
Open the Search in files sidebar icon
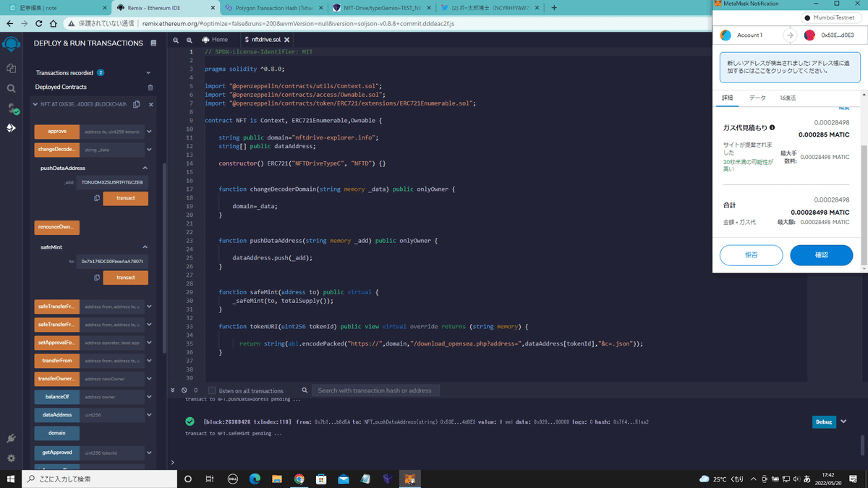click(x=11, y=88)
